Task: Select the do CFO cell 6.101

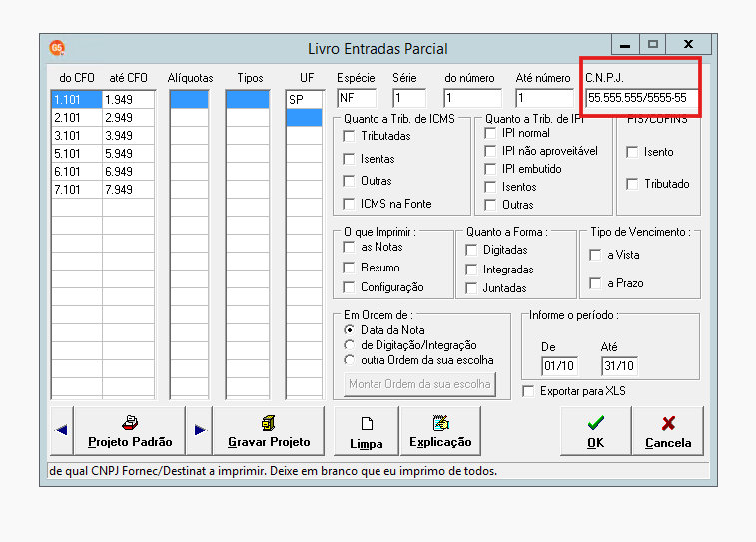Action: [76, 172]
